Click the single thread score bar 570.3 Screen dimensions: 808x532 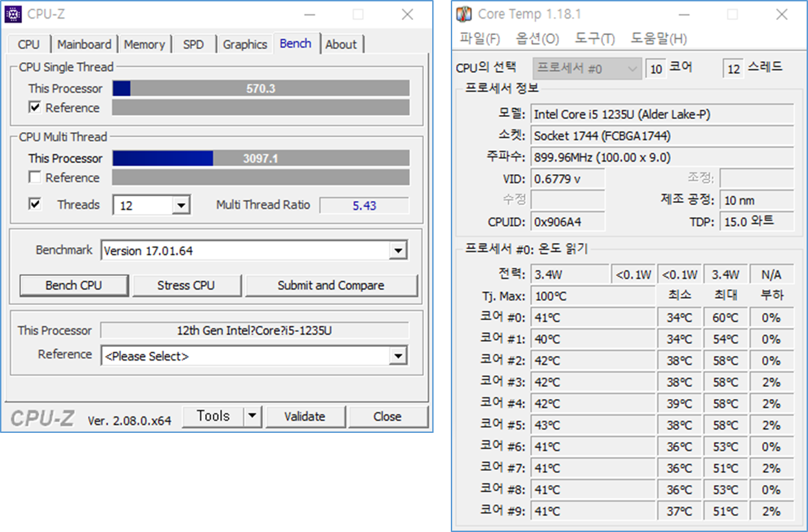pos(261,88)
